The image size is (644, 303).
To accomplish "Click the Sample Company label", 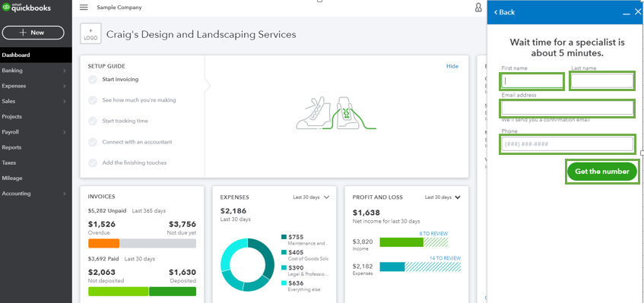I will coord(119,8).
